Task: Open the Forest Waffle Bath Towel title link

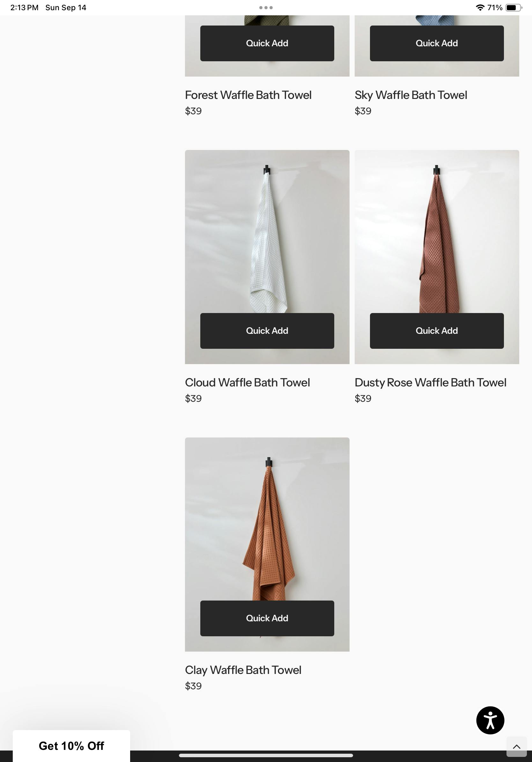Action: coord(248,95)
